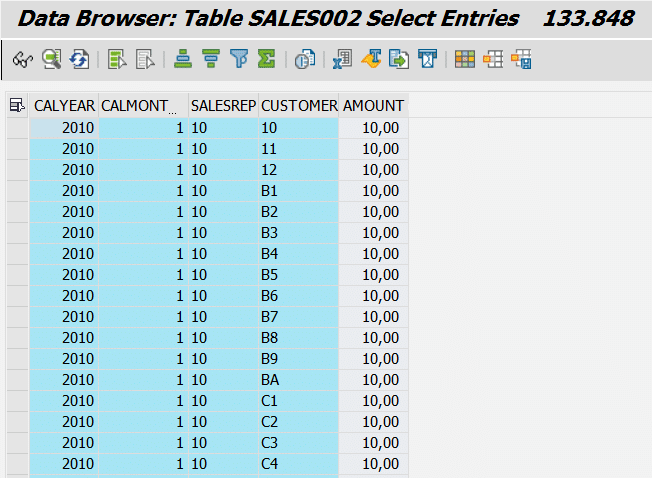Sort in ascending order
This screenshot has height=478, width=652.
pos(182,60)
